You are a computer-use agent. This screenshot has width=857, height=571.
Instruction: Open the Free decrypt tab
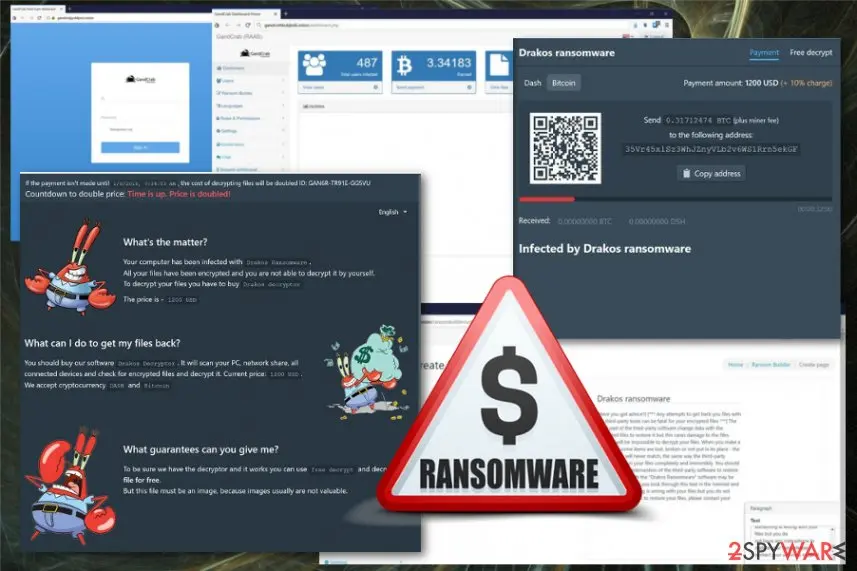tap(811, 52)
